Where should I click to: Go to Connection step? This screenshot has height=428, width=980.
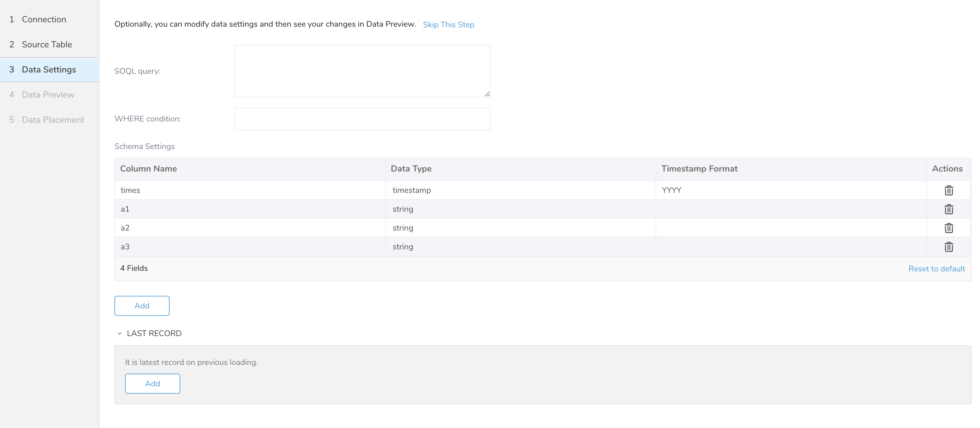point(44,19)
